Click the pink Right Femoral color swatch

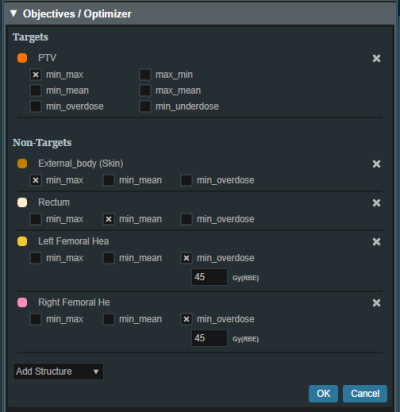[x=22, y=303]
